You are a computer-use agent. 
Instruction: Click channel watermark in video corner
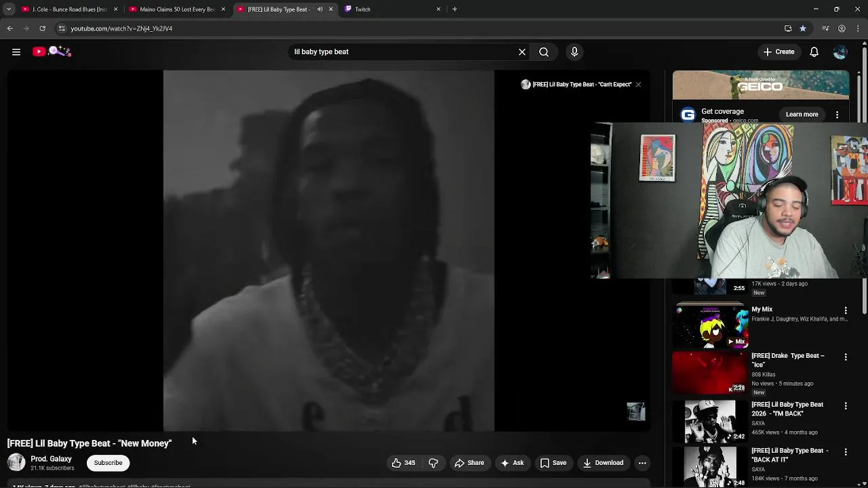tap(636, 411)
